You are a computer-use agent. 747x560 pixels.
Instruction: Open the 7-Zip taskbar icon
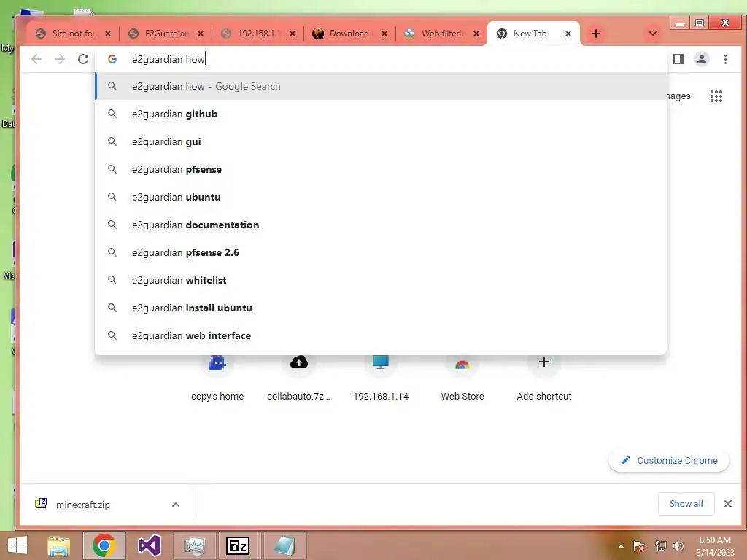click(238, 545)
